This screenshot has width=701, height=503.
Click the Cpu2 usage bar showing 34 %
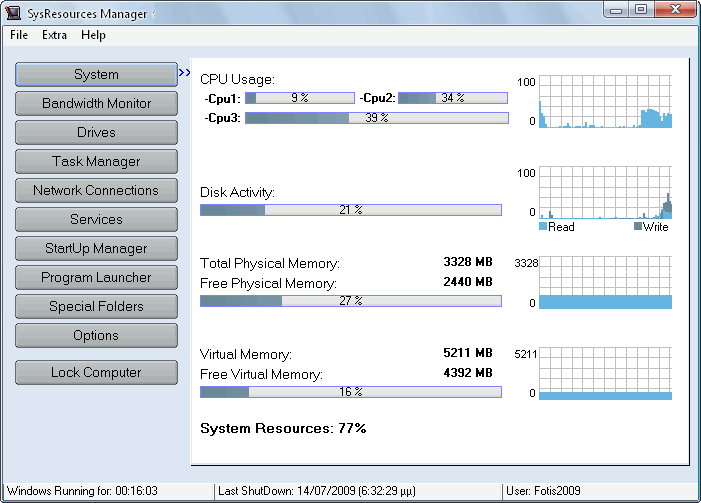453,98
